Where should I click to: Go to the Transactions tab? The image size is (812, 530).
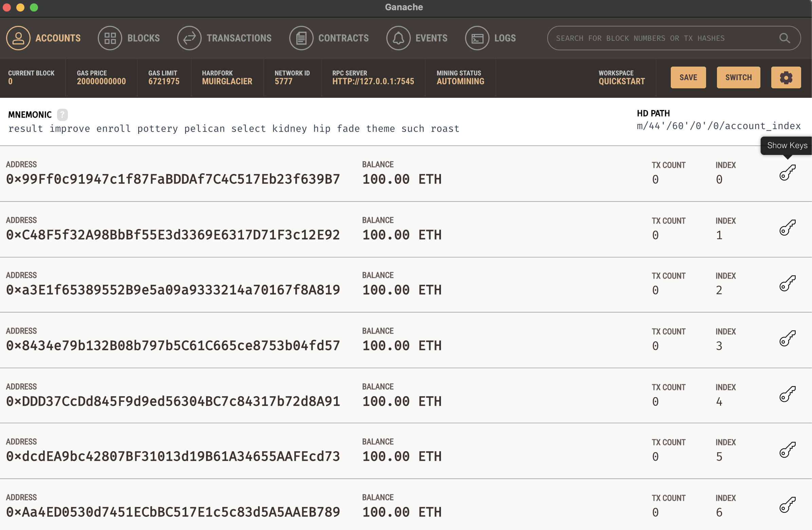pos(224,38)
